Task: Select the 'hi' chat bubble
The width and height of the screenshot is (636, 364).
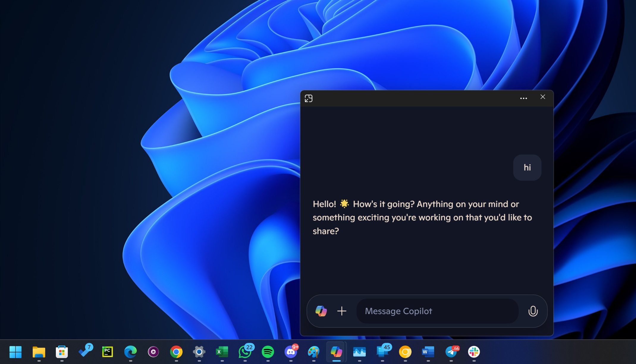Action: [x=527, y=167]
